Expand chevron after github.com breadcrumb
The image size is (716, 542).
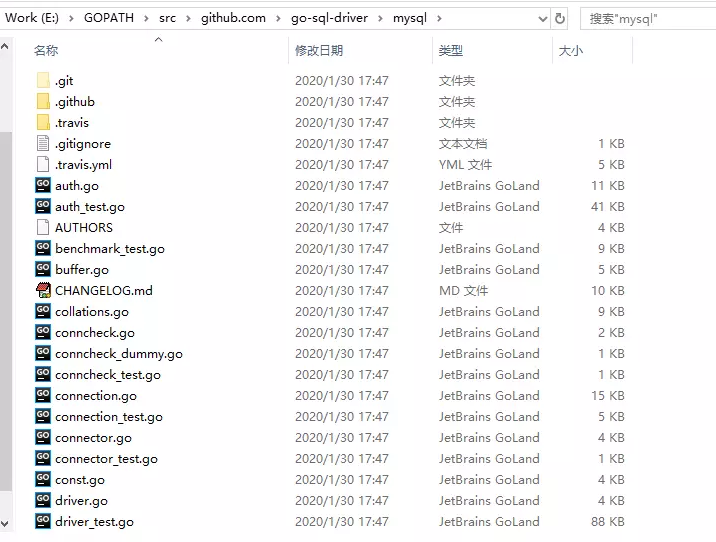[278, 19]
